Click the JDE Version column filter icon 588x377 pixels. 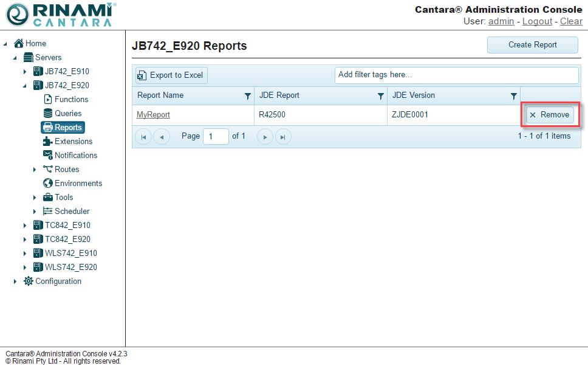514,96
